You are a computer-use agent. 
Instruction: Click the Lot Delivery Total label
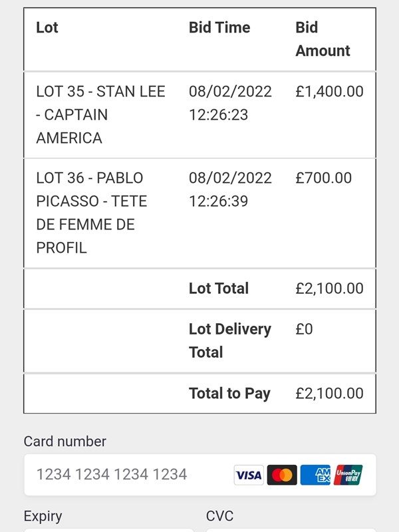tap(230, 340)
